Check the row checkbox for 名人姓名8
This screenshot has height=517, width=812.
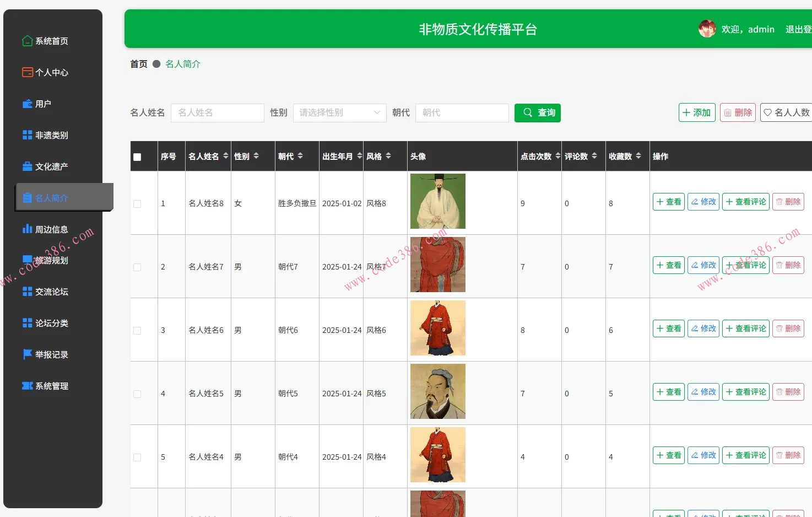tap(137, 203)
